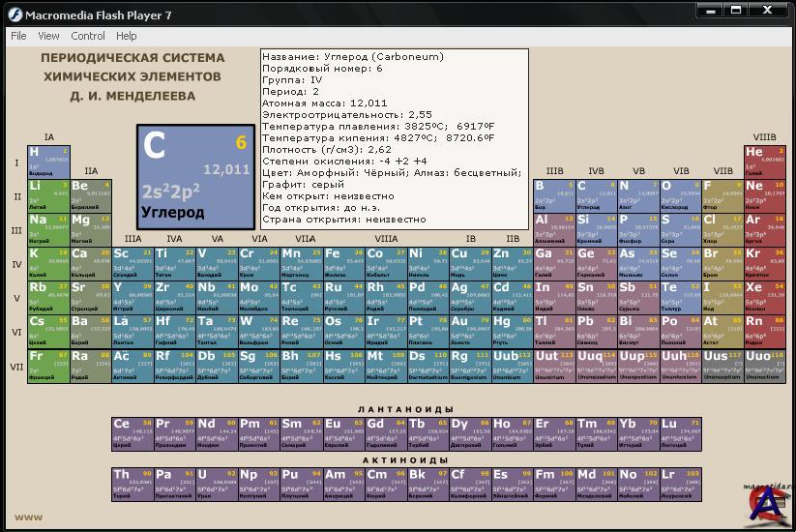Screen dimensions: 796x532
Task: Open the View menu
Action: click(48, 36)
